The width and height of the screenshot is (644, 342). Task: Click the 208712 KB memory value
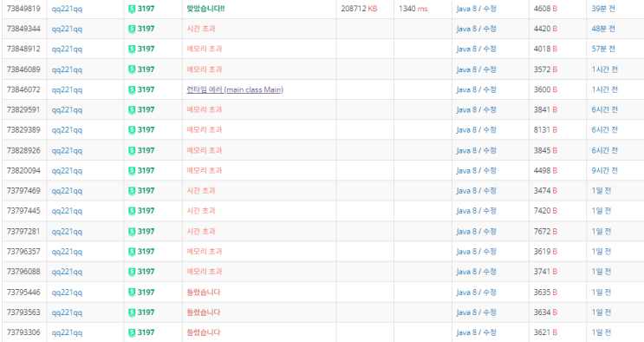click(x=359, y=9)
